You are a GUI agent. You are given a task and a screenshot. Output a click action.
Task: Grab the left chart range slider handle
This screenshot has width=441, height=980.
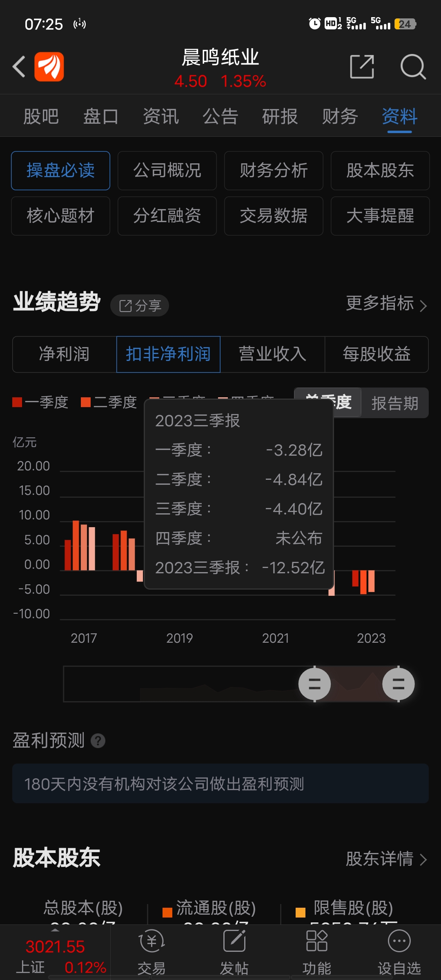tap(314, 684)
